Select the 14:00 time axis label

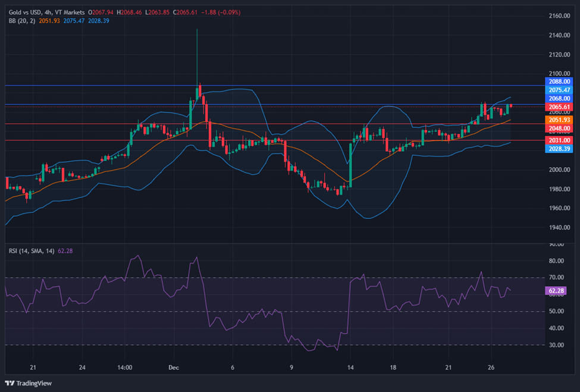[x=125, y=368]
